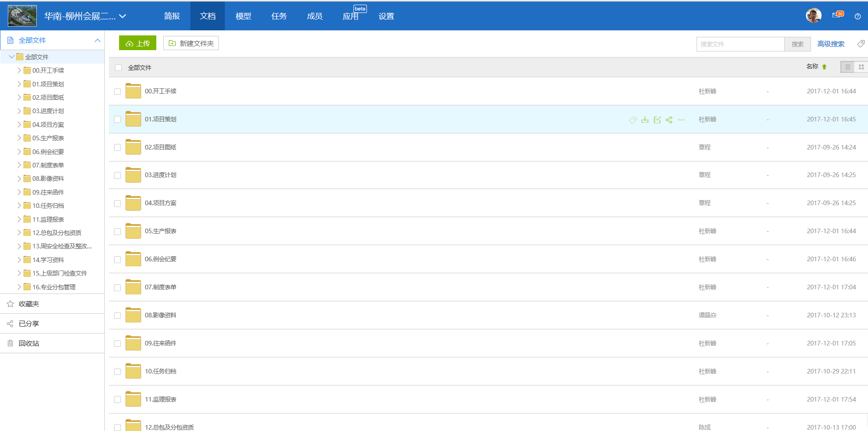Image resolution: width=868 pixels, height=431 pixels.
Task: Open the project name dropdown arrow
Action: tap(123, 16)
